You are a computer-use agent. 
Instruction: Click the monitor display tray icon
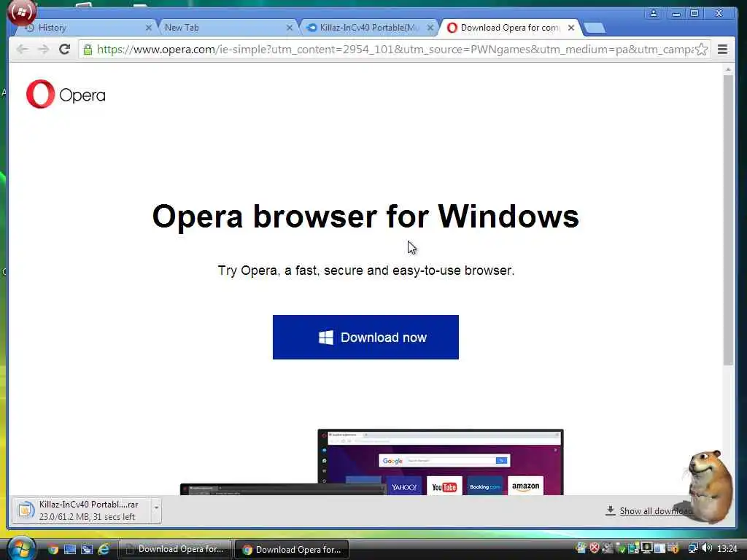coord(647,548)
